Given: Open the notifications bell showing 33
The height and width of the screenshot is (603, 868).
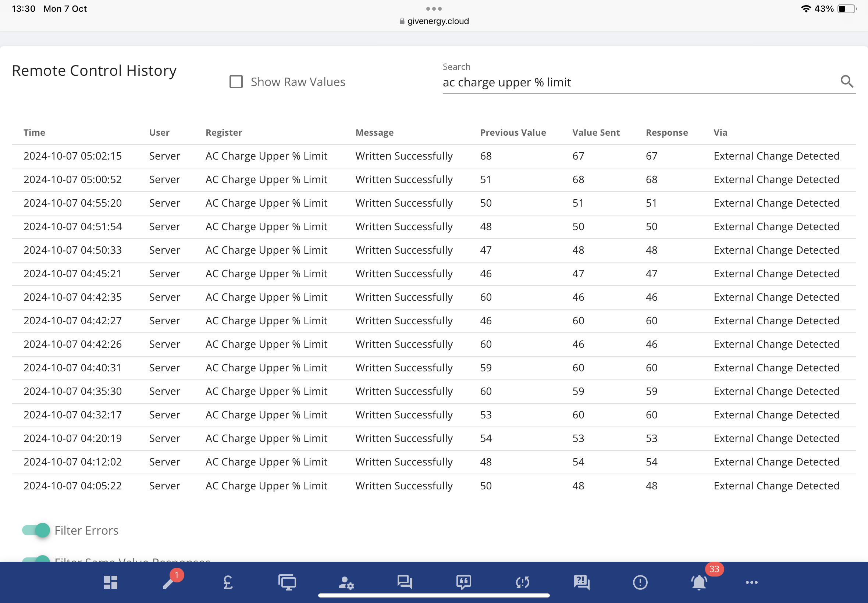Looking at the screenshot, I should pyautogui.click(x=699, y=582).
